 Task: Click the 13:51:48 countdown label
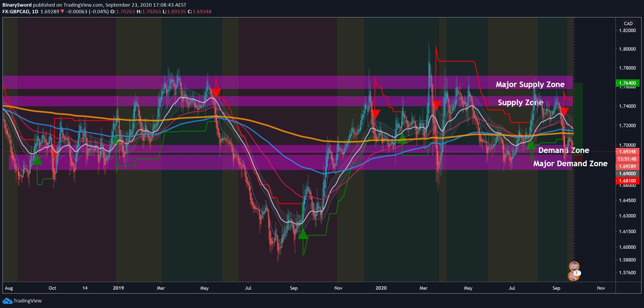(x=627, y=159)
